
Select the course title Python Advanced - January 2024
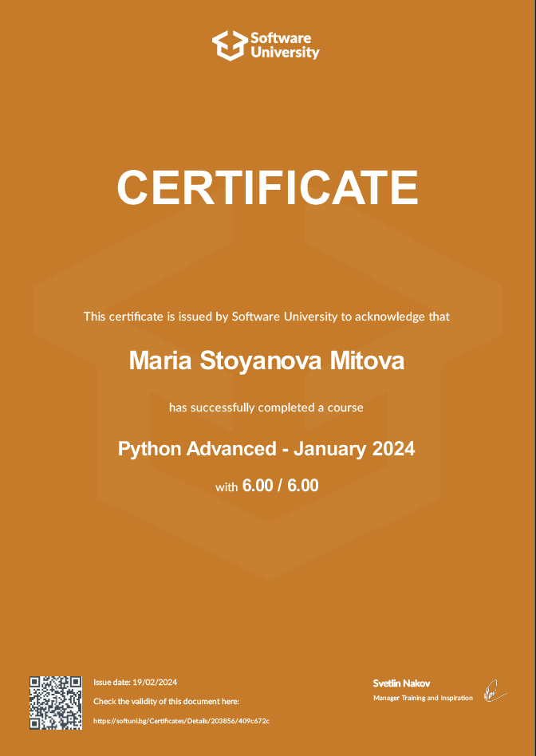tap(266, 449)
